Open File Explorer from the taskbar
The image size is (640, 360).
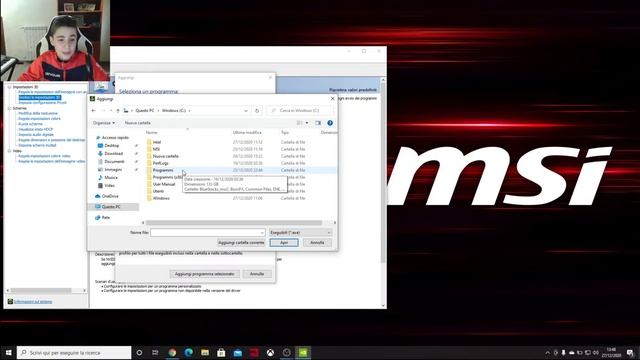point(205,352)
